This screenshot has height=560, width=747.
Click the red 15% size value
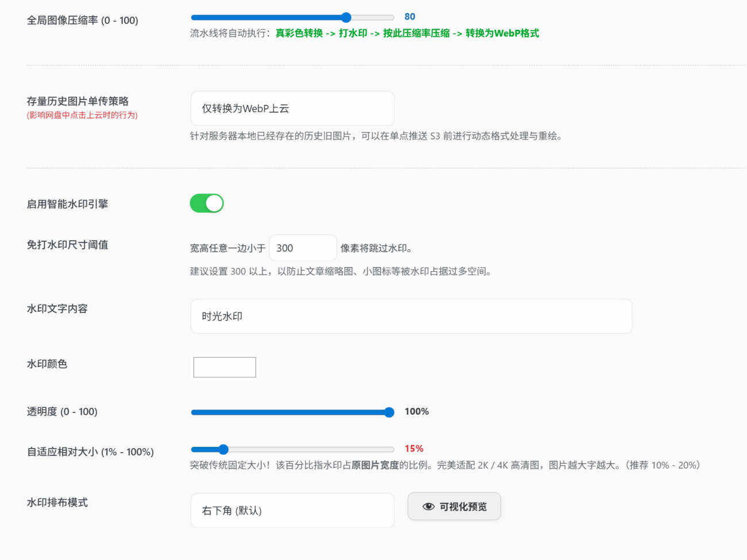(x=414, y=449)
